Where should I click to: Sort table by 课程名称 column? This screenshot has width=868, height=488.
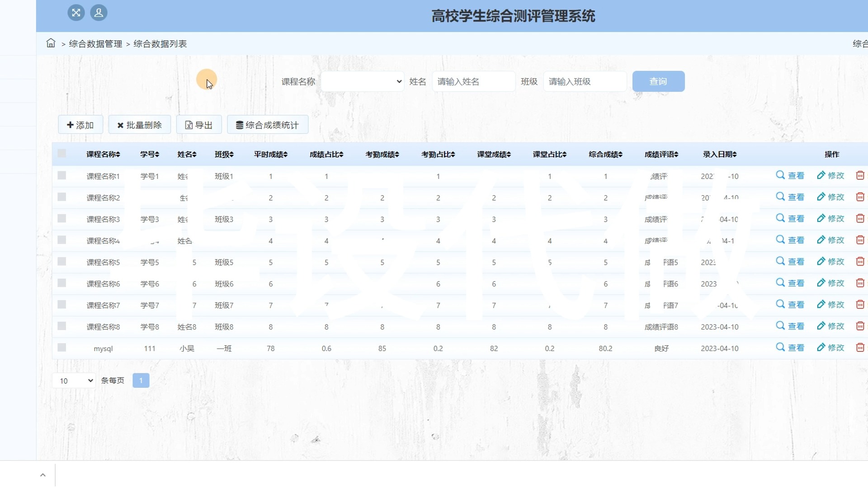103,155
